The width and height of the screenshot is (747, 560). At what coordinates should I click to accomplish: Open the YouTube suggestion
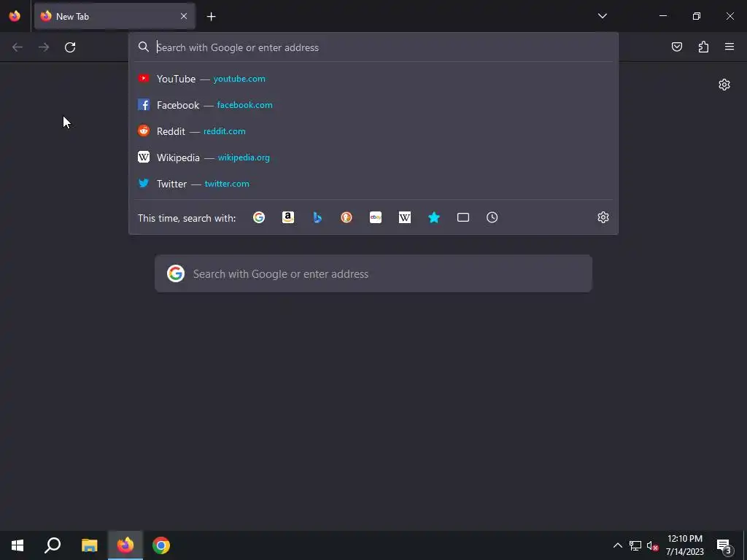coord(373,79)
